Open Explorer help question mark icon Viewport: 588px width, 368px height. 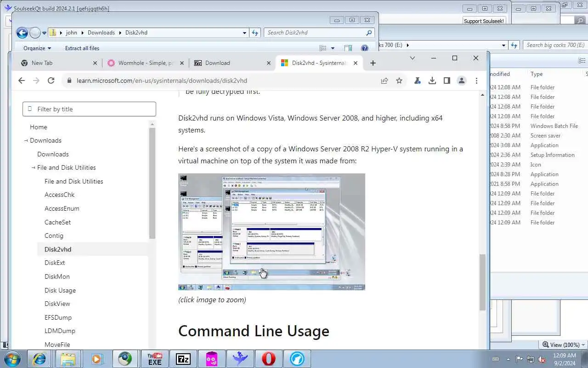365,48
